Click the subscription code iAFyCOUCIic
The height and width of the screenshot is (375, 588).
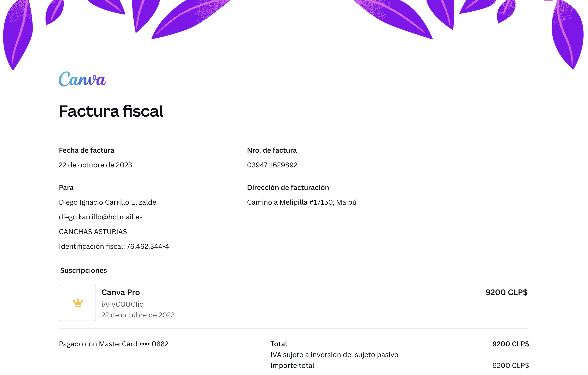coord(122,304)
